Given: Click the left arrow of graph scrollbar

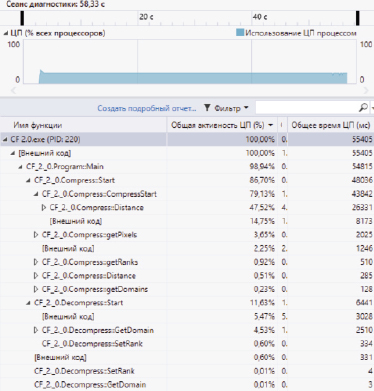Looking at the screenshot, I should coord(14,90).
